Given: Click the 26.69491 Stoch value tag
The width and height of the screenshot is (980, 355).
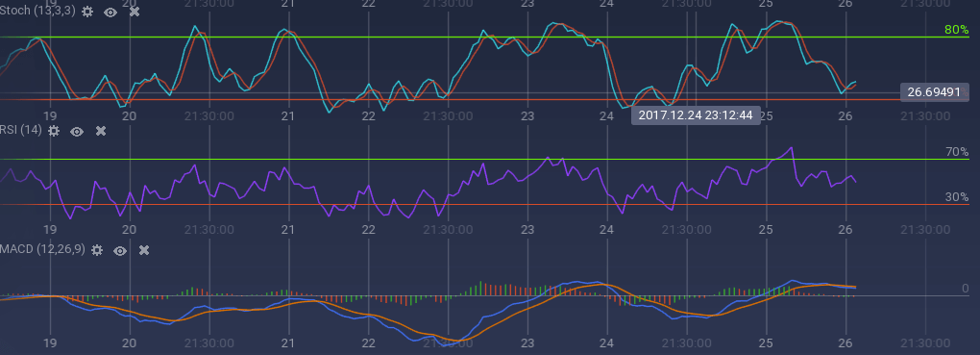Looking at the screenshot, I should pyautogui.click(x=934, y=92).
